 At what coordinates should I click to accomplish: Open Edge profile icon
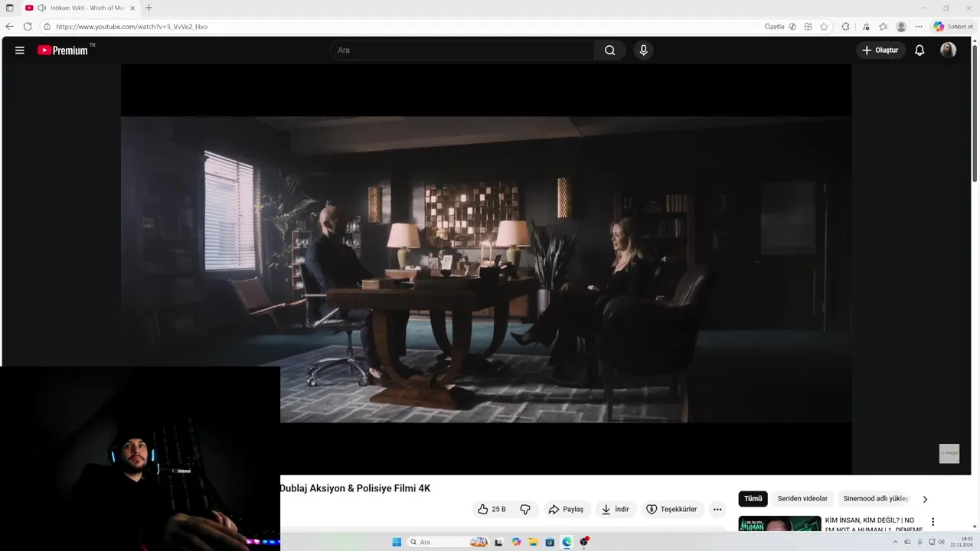[x=901, y=27]
